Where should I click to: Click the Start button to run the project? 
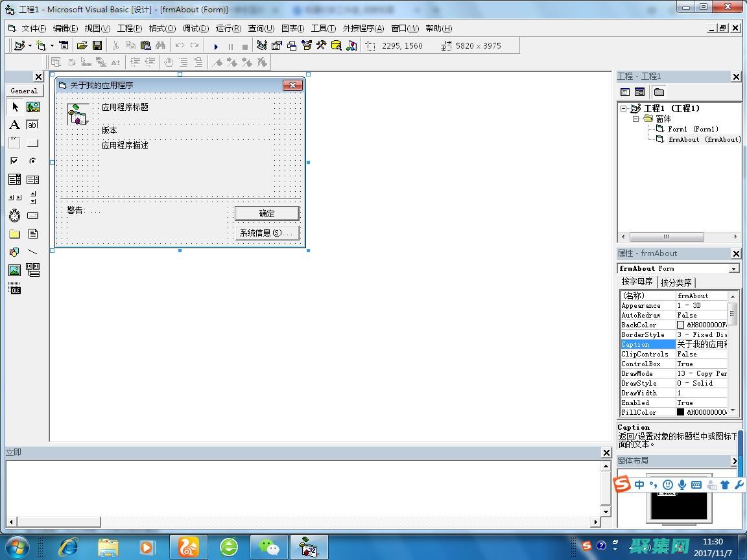coord(216,45)
